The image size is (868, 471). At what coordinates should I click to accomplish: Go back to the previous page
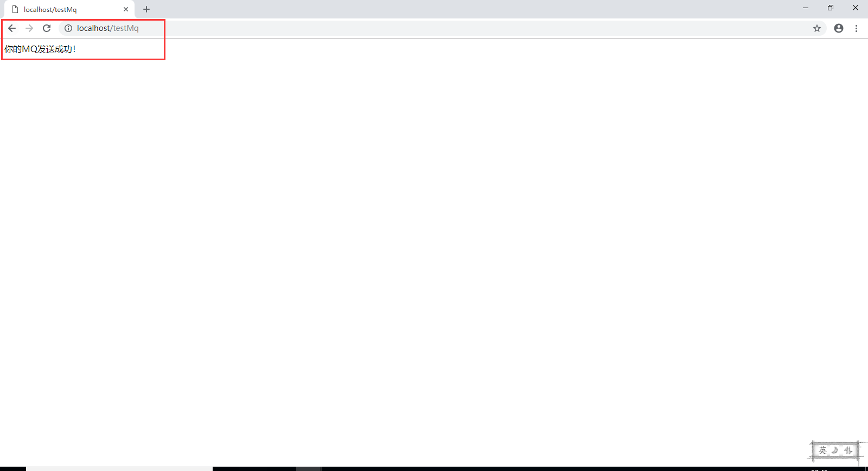click(x=12, y=28)
